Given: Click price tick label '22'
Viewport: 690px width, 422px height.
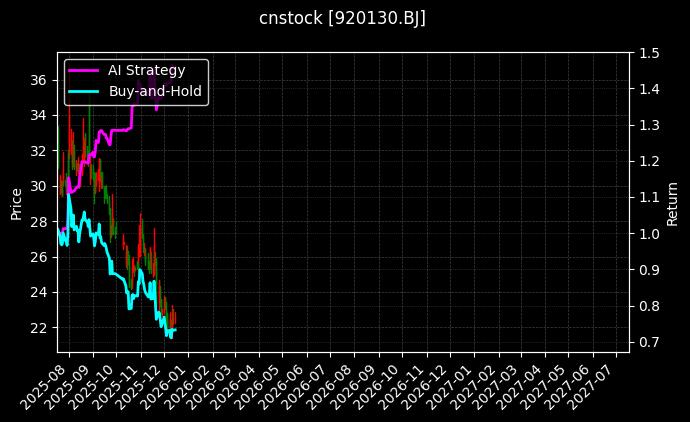Looking at the screenshot, I should (38, 328).
